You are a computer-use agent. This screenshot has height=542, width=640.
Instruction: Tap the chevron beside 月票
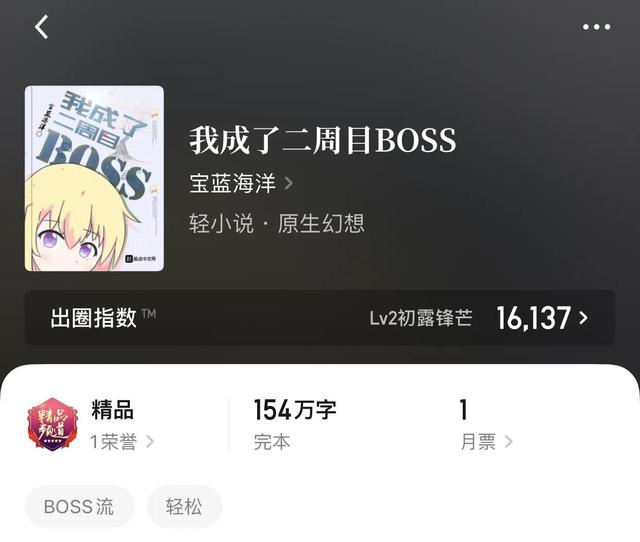[508, 442]
